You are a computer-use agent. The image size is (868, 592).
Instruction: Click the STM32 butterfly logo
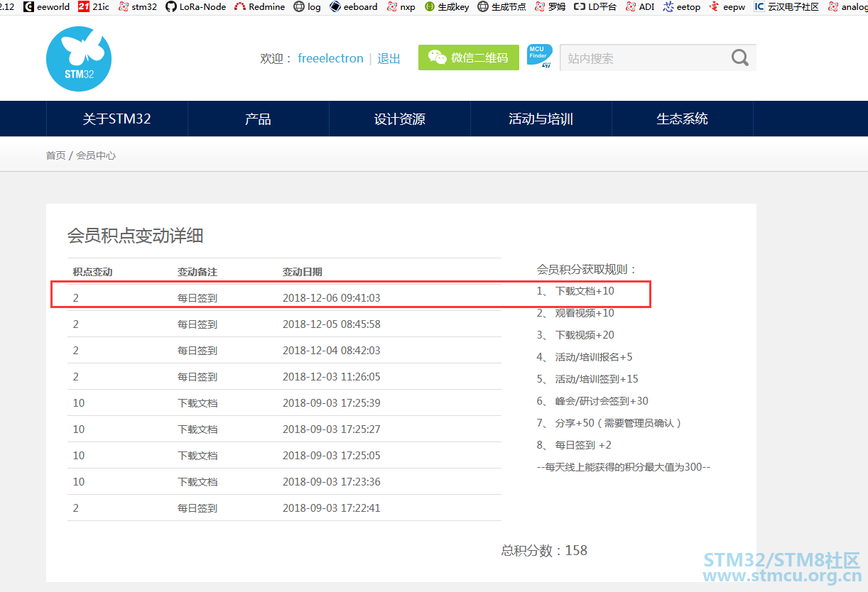pos(79,59)
